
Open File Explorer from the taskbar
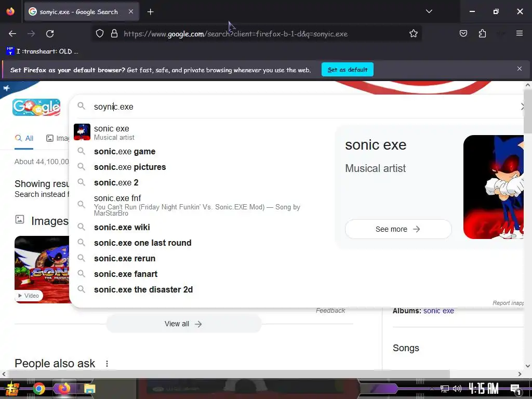(x=89, y=389)
